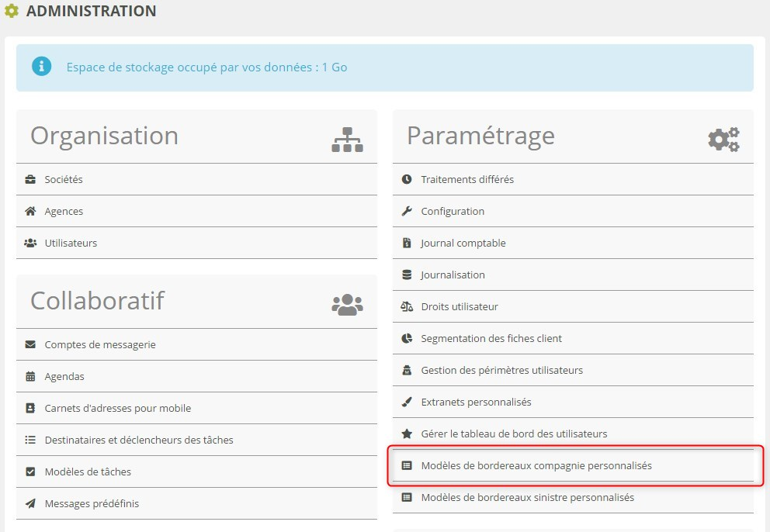This screenshot has height=532, width=770.
Task: Click the users group icon beside Utilisateurs
Action: [x=30, y=243]
